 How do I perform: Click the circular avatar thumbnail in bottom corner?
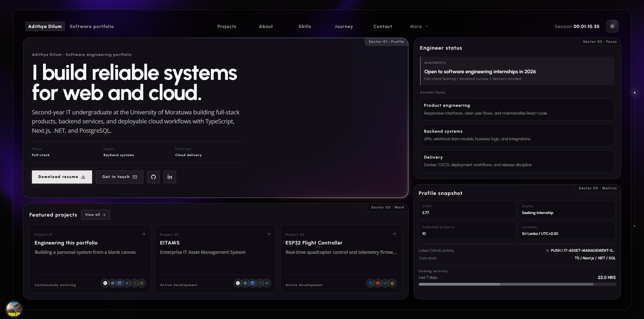click(14, 309)
